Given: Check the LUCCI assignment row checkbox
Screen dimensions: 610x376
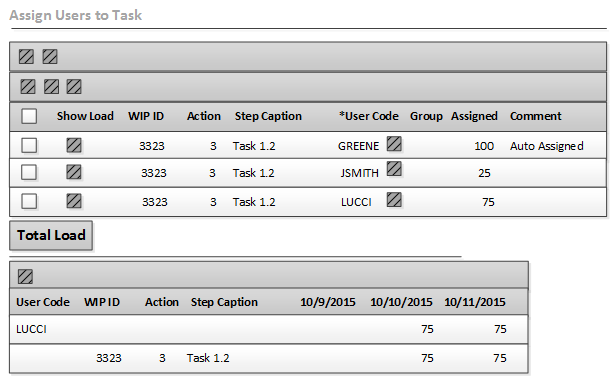Looking at the screenshot, I should pos(29,201).
